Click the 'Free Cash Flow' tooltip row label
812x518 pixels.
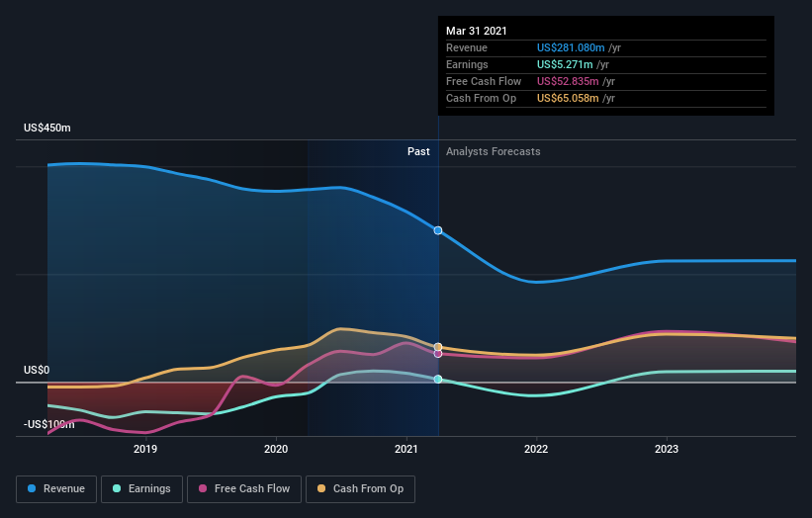click(484, 81)
